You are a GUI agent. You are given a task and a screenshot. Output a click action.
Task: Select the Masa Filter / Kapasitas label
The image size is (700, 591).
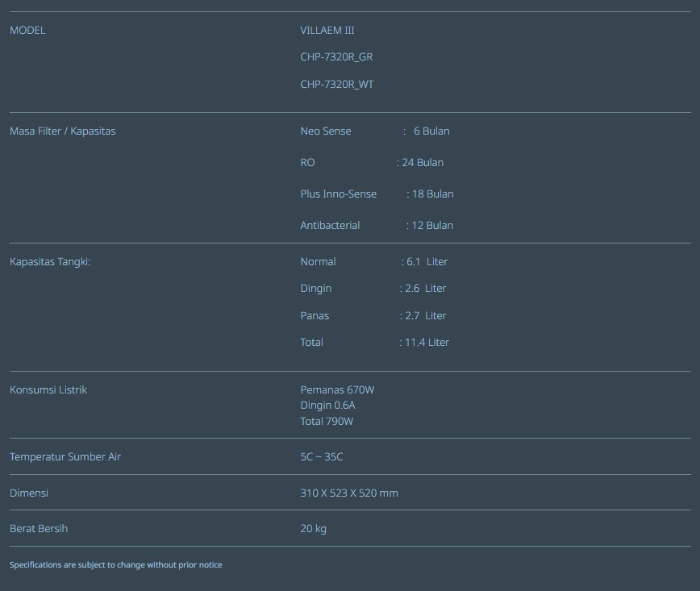pyautogui.click(x=62, y=131)
